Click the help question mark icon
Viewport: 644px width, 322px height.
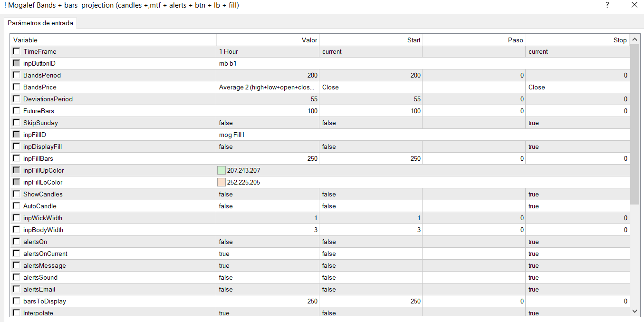point(607,5)
